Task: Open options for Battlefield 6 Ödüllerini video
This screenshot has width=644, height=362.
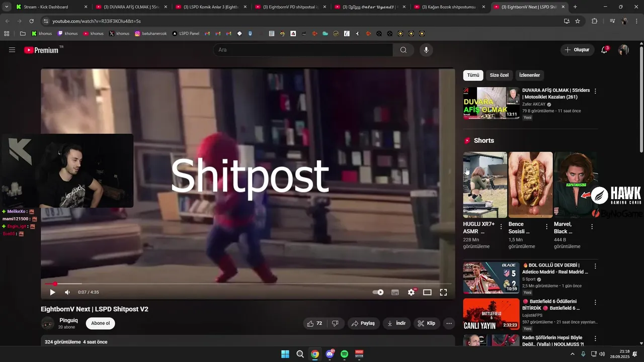Action: point(595,303)
